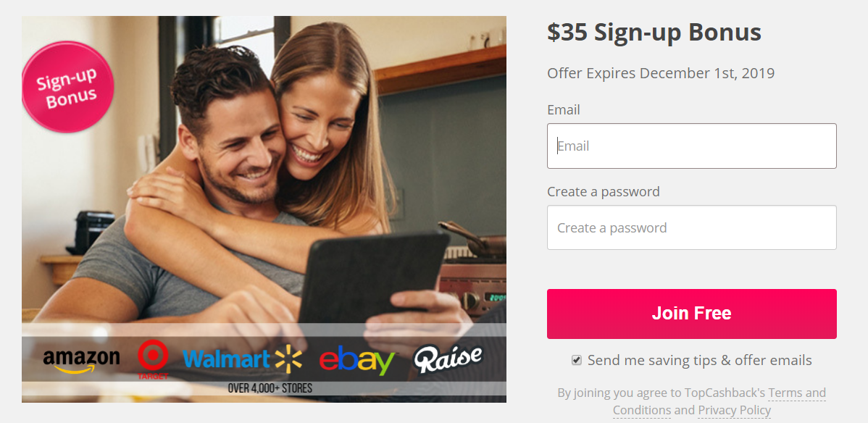Click the tablet in the promo photo

[373, 282]
